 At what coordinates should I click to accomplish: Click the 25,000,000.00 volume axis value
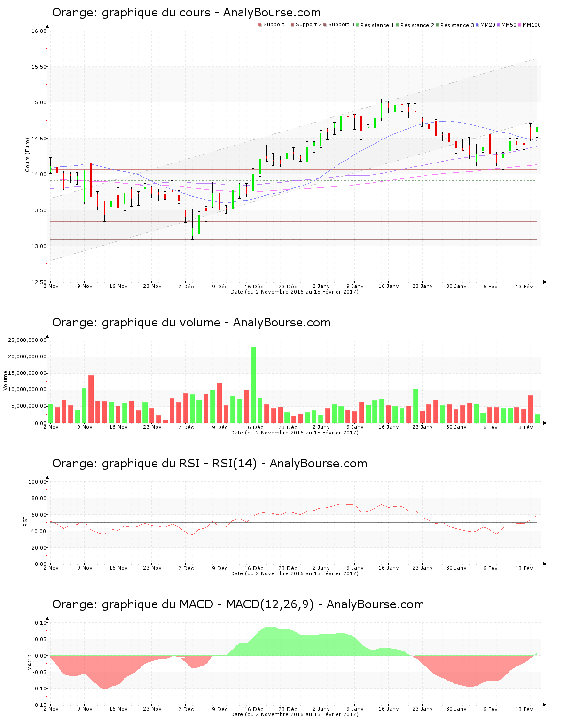coord(28,340)
